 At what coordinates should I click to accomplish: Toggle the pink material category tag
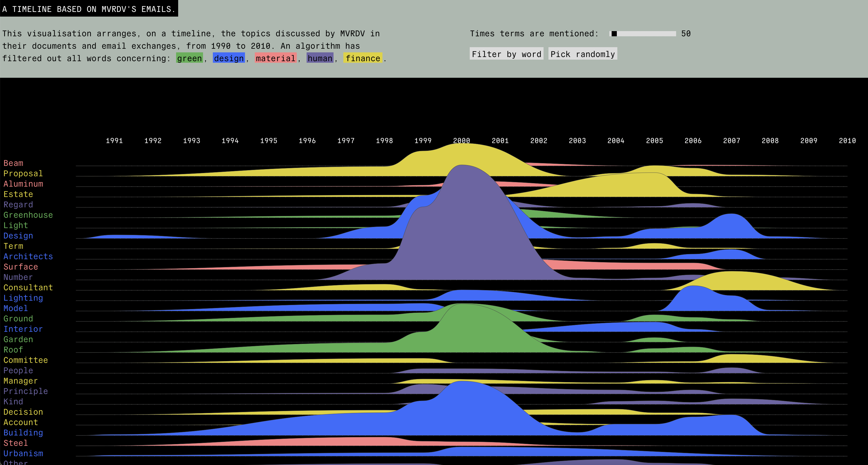[x=275, y=58]
